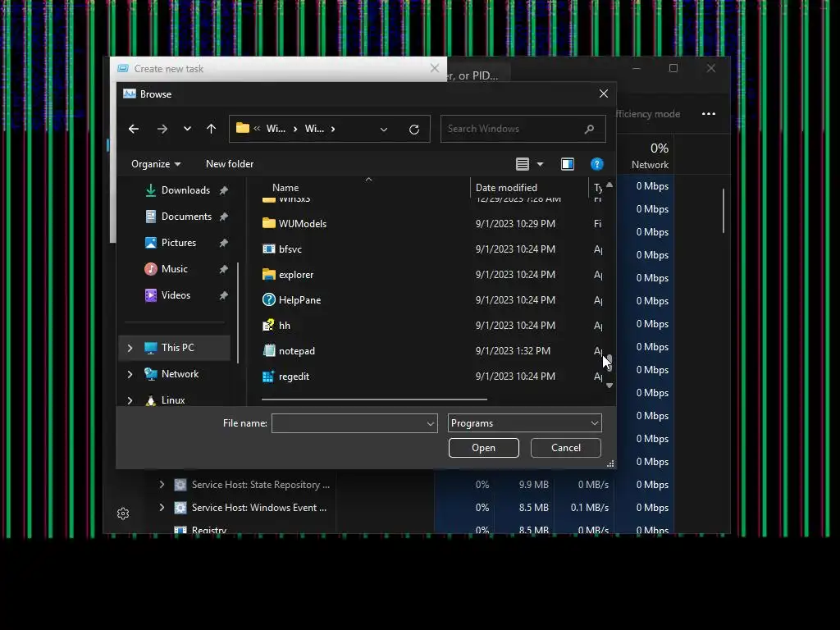The height and width of the screenshot is (630, 840).
Task: Open the view options dropdown arrow
Action: click(x=540, y=164)
